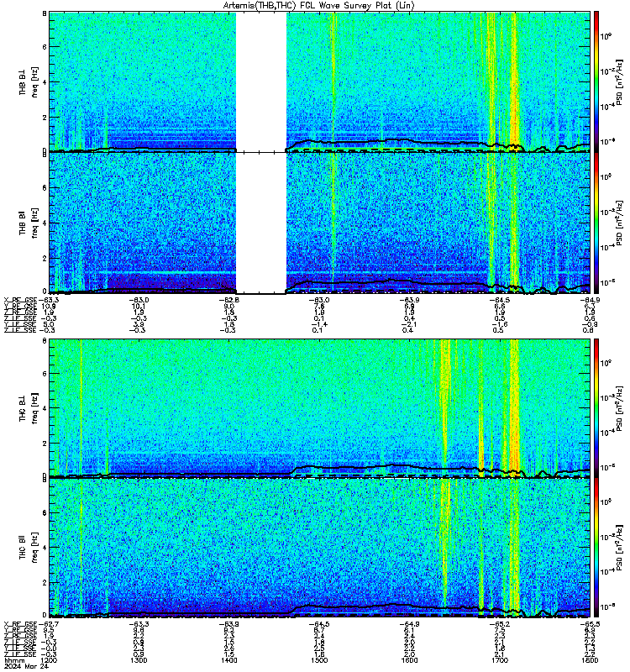Select the THB B⊥ freq [Hz] axis label

tap(28, 81)
